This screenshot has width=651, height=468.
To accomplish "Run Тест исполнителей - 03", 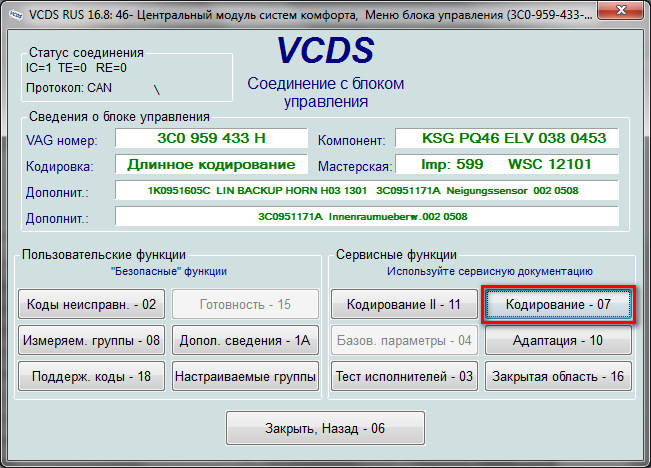I will pyautogui.click(x=404, y=376).
